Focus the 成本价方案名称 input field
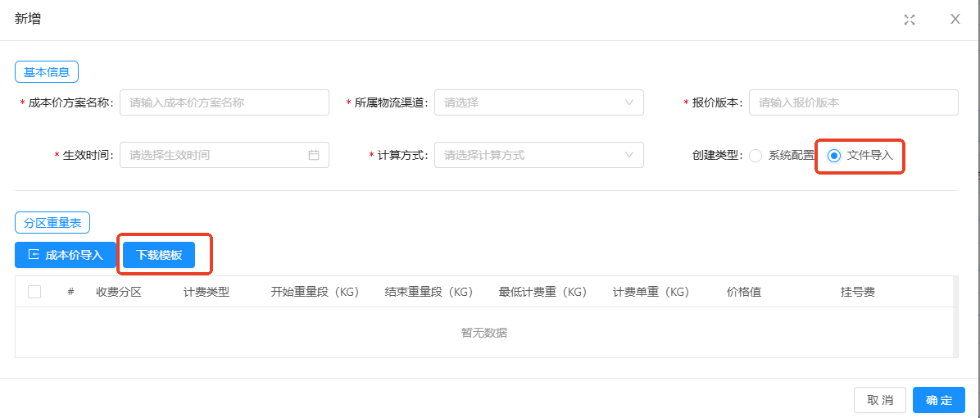Viewport: 980px width, 418px height. coord(224,102)
